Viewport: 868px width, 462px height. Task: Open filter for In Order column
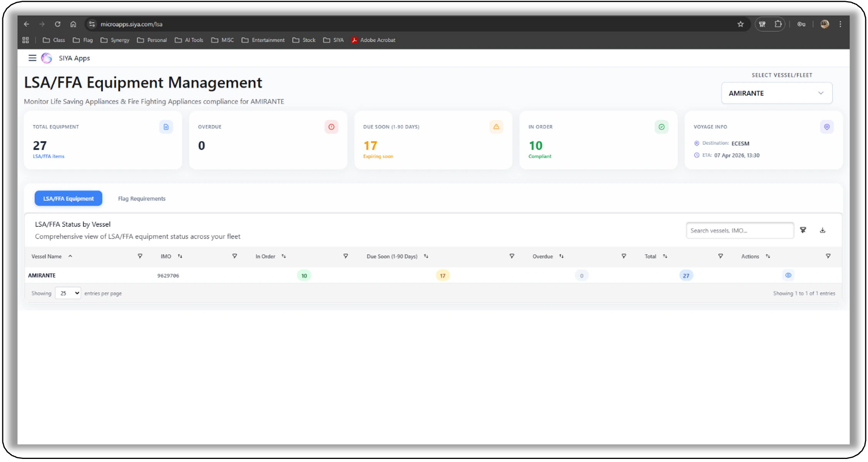click(x=346, y=256)
